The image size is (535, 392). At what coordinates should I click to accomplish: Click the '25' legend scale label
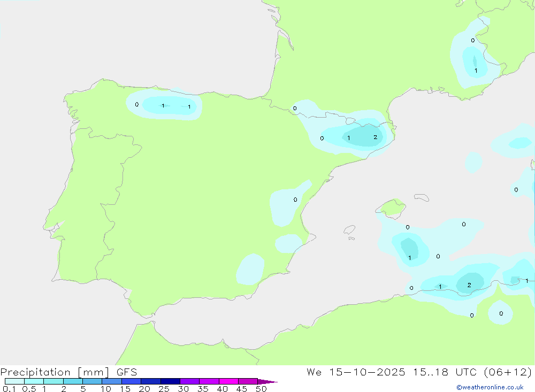click(164, 389)
